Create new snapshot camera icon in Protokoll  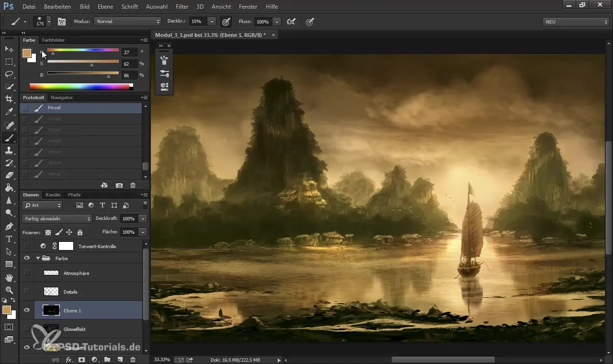coord(119,185)
